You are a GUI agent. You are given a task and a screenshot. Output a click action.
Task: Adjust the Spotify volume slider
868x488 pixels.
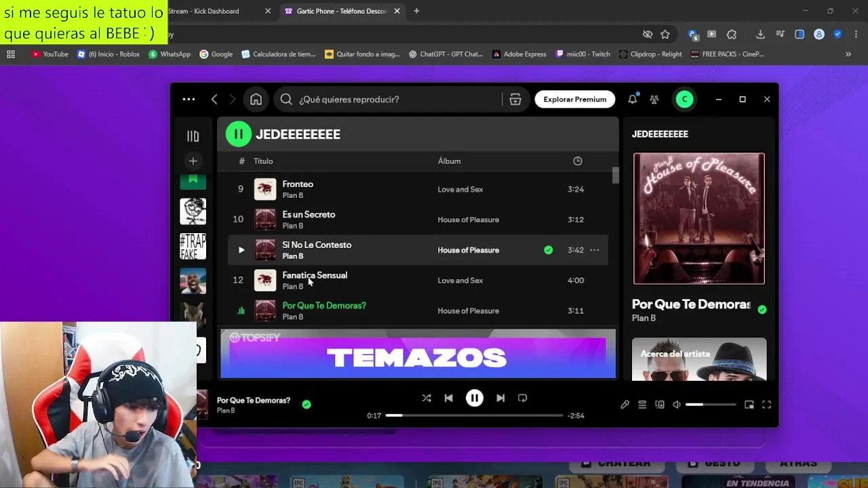pyautogui.click(x=711, y=405)
